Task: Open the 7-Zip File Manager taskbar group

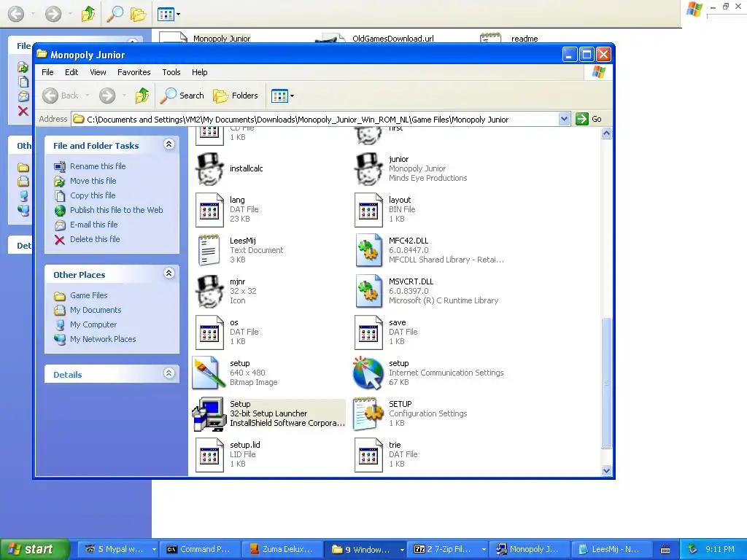Action: click(x=449, y=550)
